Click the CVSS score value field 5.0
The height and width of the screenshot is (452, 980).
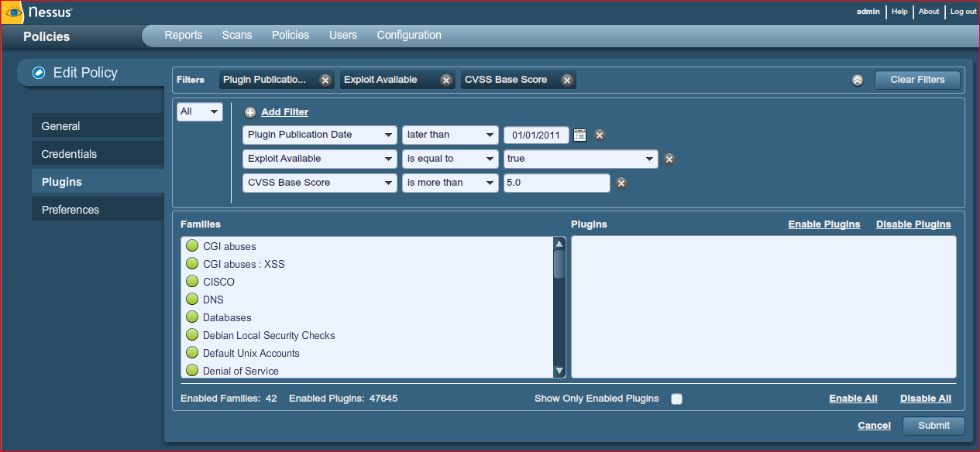pos(556,183)
